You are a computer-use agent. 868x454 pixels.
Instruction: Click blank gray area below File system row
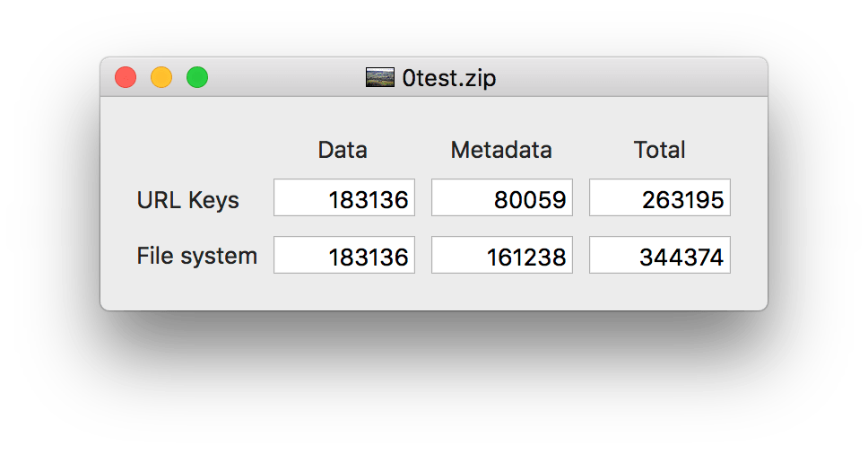point(430,292)
